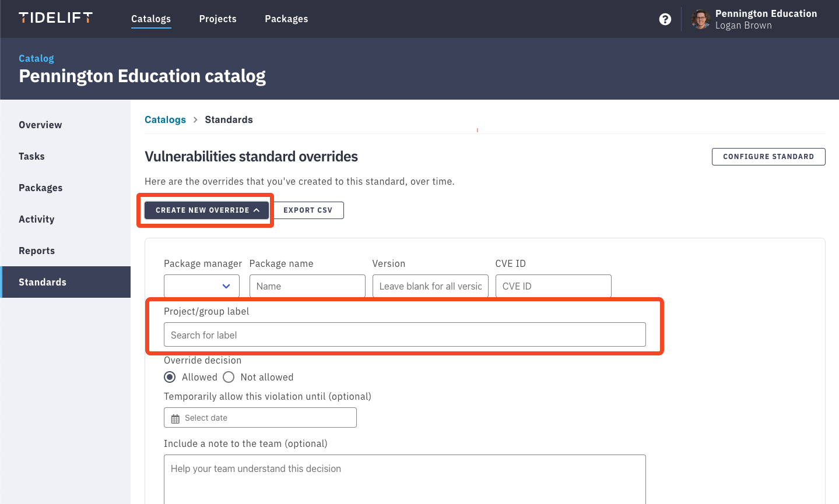Click the Pennington Education account name
The height and width of the screenshot is (504, 839).
pyautogui.click(x=766, y=13)
